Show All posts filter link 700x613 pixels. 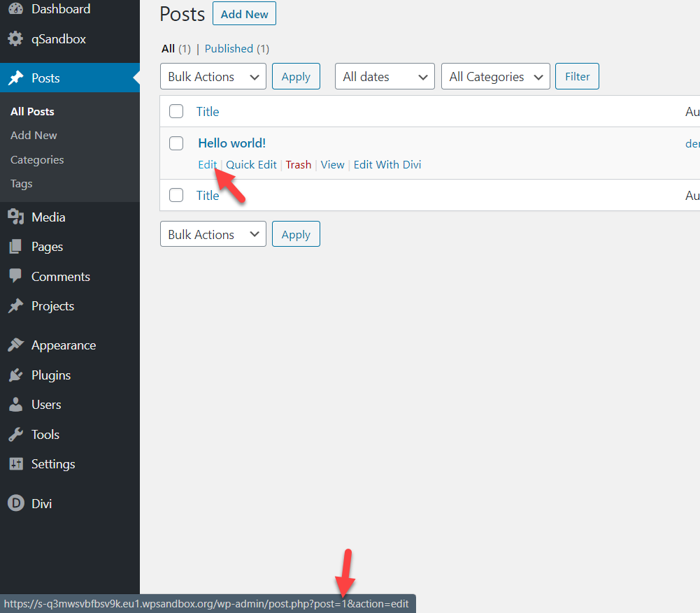pos(168,49)
